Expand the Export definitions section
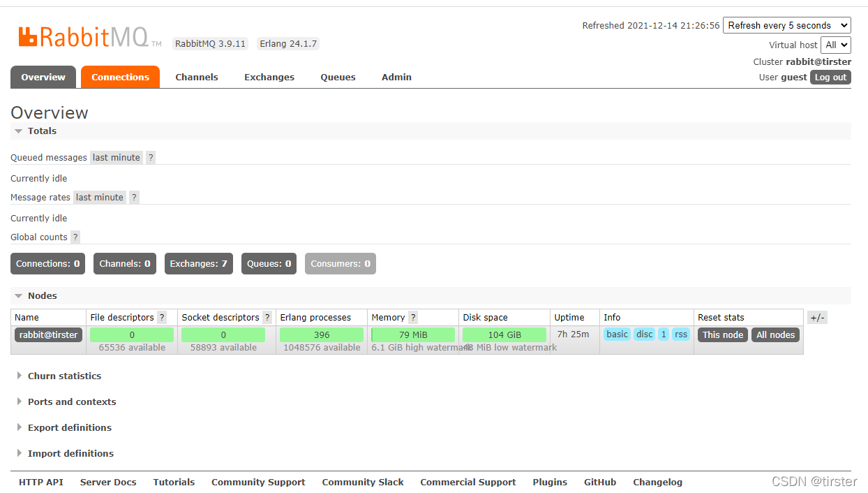 coord(69,428)
